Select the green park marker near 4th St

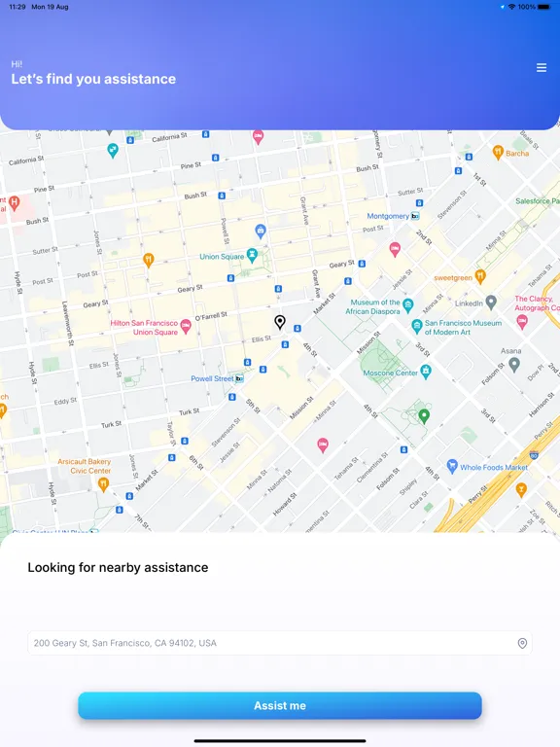click(424, 416)
